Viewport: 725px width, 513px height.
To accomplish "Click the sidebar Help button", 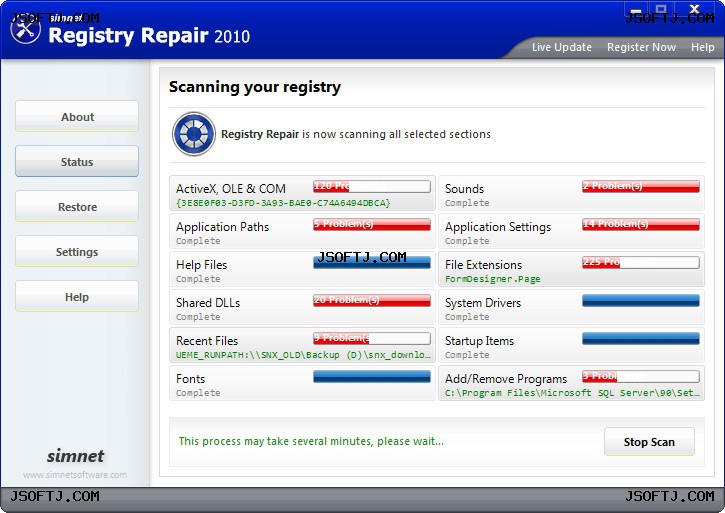I will pyautogui.click(x=77, y=296).
